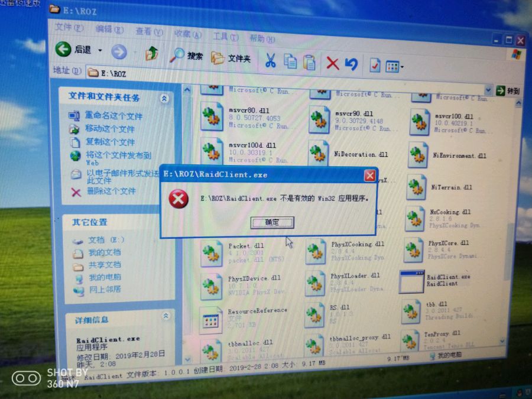
Task: Select the PhysXDevice.dll file icon
Action: point(211,287)
